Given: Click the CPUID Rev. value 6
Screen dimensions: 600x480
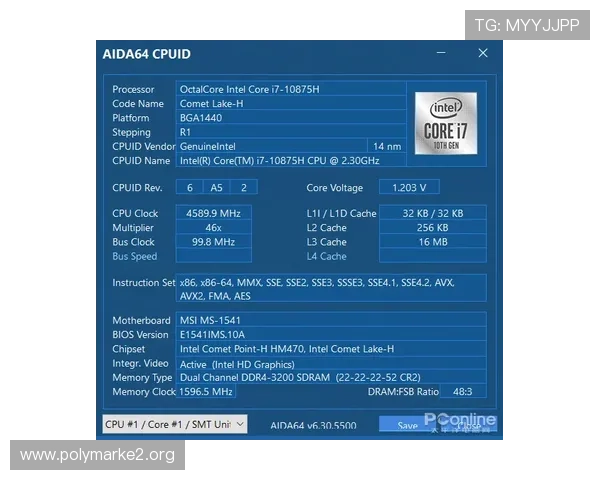Looking at the screenshot, I should (x=189, y=188).
